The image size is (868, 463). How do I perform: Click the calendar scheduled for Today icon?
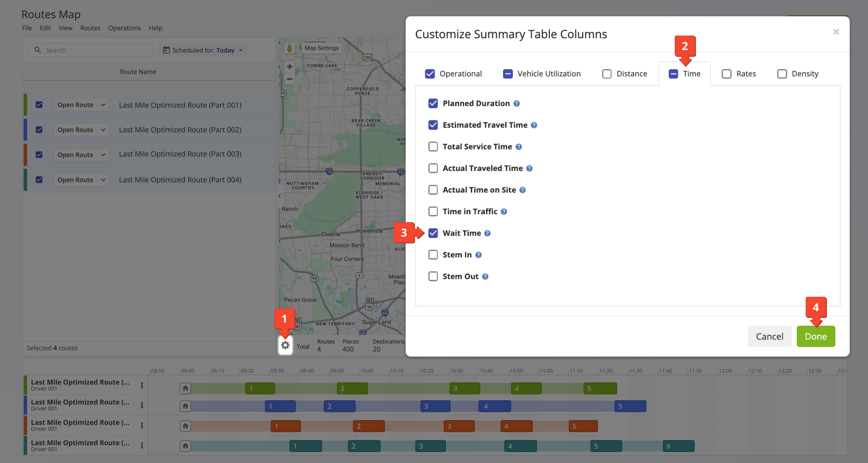(x=167, y=50)
